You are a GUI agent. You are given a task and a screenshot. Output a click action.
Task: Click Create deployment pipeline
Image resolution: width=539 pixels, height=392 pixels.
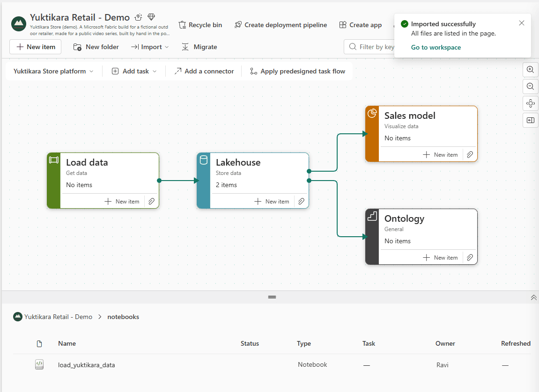(281, 25)
